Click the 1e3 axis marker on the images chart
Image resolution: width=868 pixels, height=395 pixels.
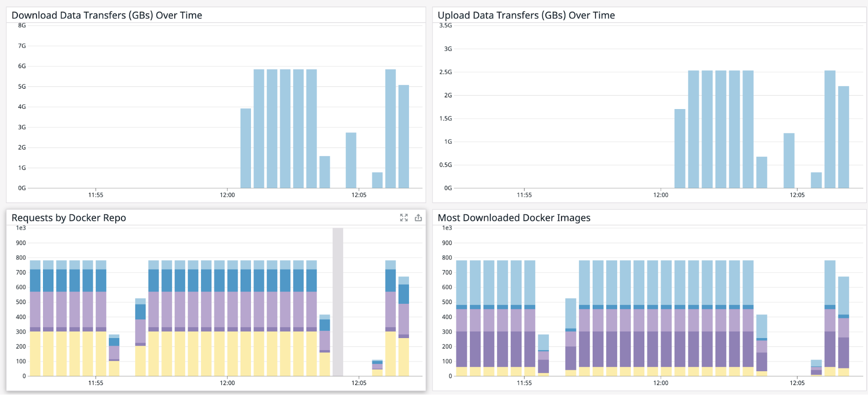coord(448,227)
